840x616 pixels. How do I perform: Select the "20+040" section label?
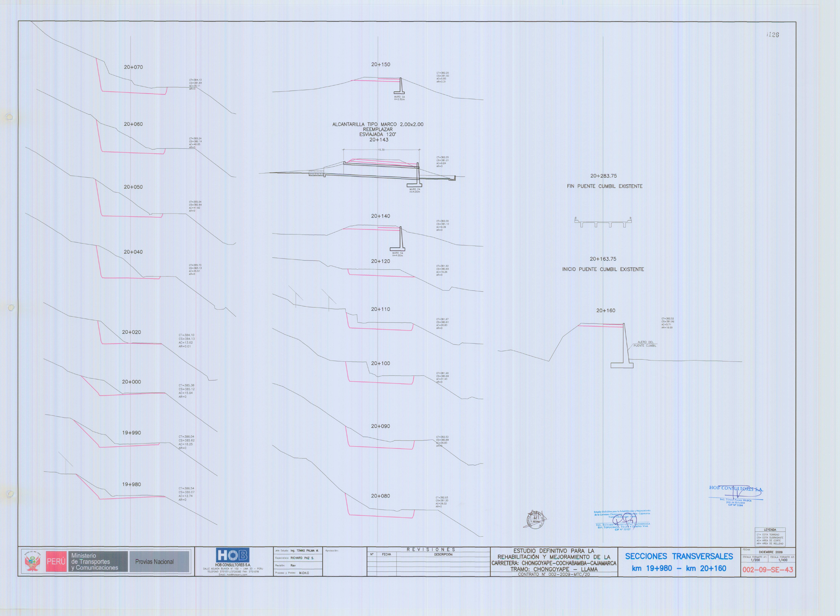coord(133,252)
